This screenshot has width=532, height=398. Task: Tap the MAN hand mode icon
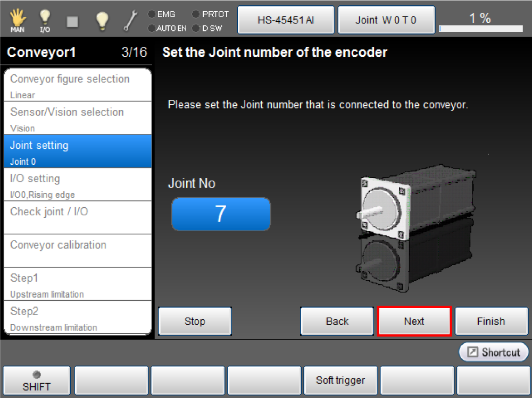18,21
